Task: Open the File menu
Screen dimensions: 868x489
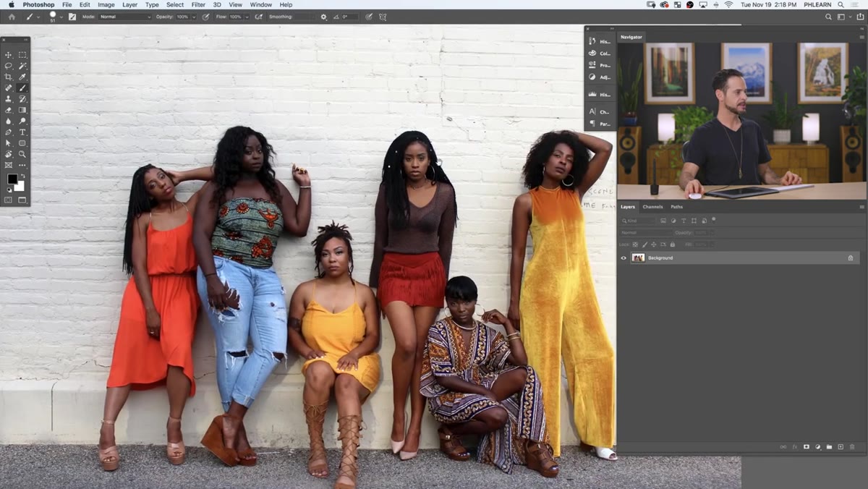Action: 67,4
